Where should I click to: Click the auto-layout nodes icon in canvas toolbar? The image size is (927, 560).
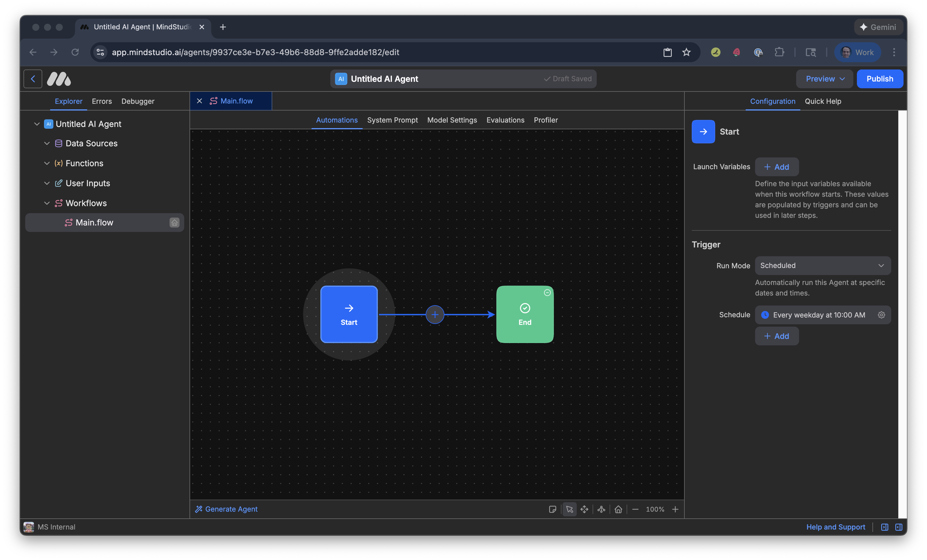(x=601, y=509)
